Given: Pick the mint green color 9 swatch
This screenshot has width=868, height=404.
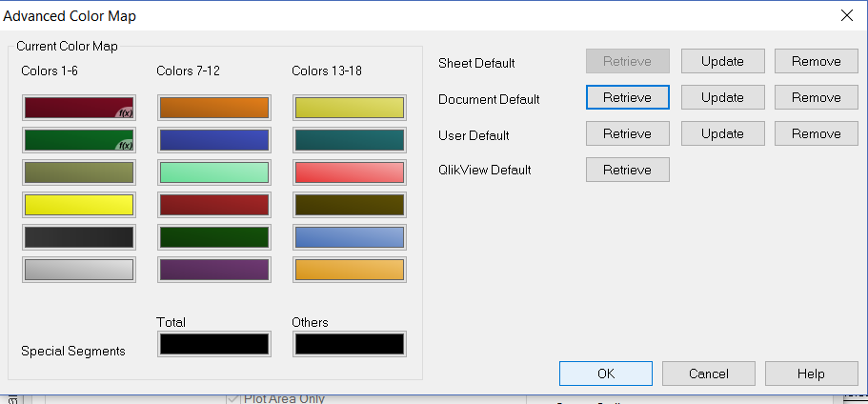Looking at the screenshot, I should (x=214, y=172).
